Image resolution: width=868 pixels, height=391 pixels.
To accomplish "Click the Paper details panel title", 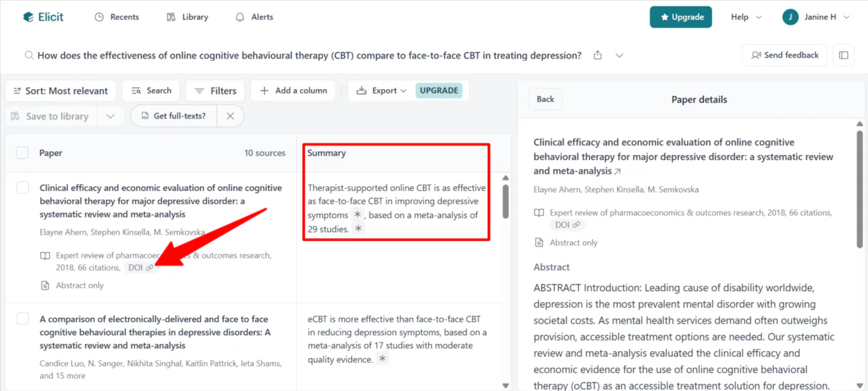I will pyautogui.click(x=699, y=99).
